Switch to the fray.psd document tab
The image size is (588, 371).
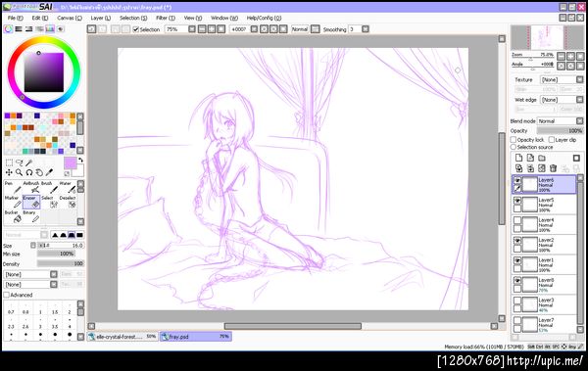click(195, 337)
